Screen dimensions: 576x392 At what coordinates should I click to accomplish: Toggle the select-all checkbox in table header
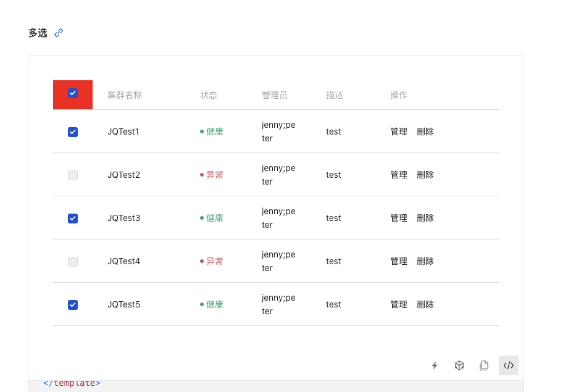click(72, 94)
